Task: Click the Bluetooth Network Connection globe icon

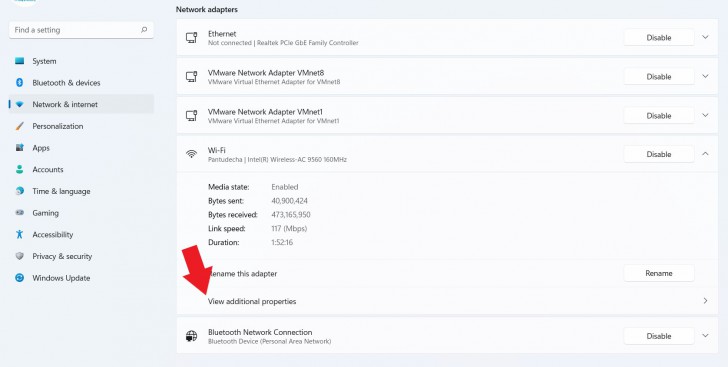Action: click(x=191, y=336)
